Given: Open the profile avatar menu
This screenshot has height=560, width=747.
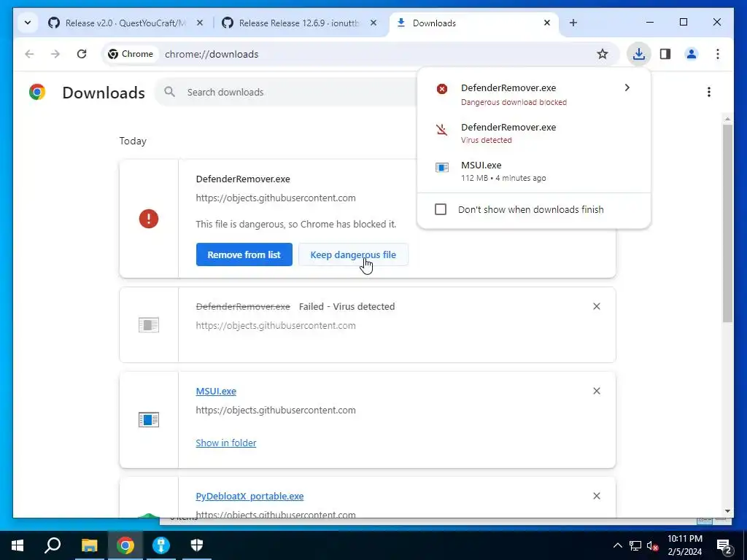Looking at the screenshot, I should [x=692, y=54].
